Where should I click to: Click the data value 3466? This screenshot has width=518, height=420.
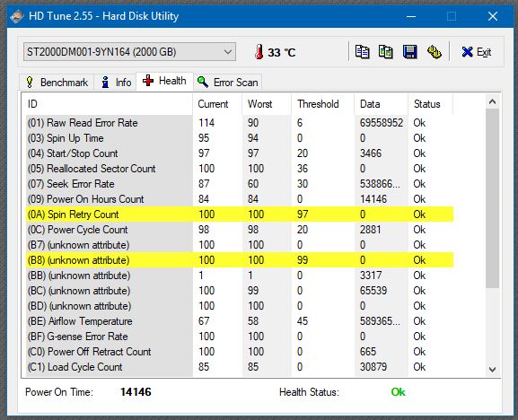point(371,153)
